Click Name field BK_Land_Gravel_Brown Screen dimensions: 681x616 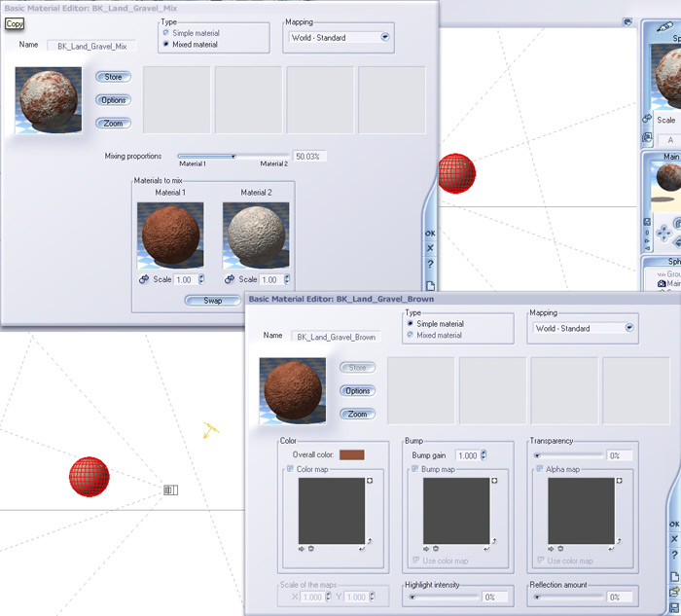(x=336, y=337)
